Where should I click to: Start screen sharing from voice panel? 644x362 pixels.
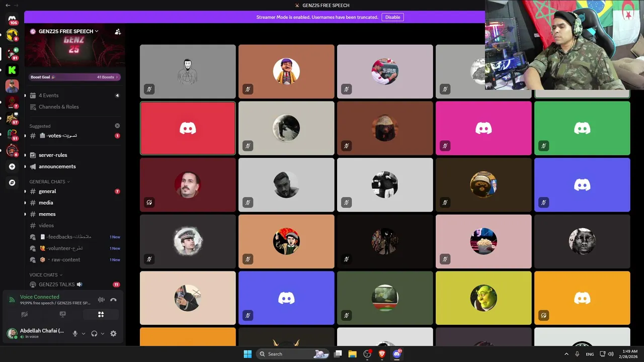point(62,314)
